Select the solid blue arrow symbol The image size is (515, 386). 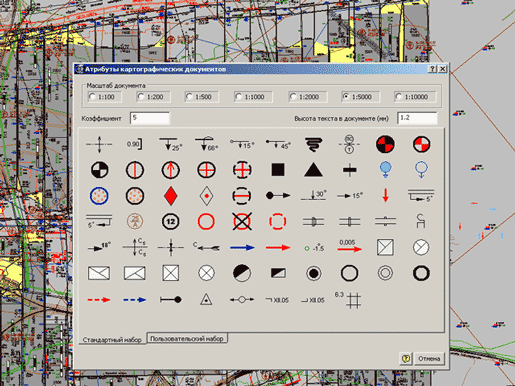[242, 248]
